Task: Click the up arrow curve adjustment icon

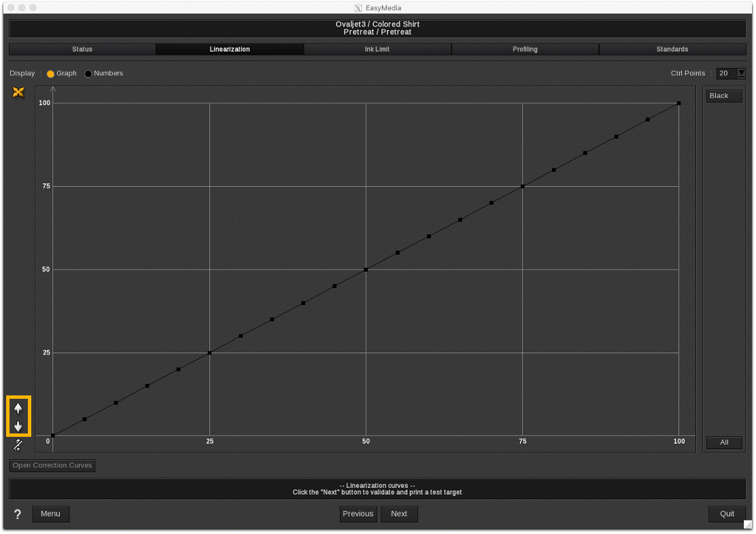Action: pyautogui.click(x=18, y=408)
